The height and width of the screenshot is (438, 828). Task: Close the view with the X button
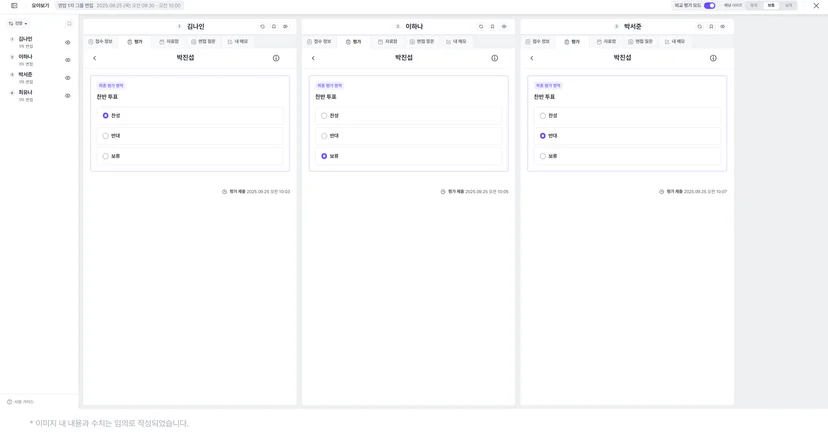point(816,6)
